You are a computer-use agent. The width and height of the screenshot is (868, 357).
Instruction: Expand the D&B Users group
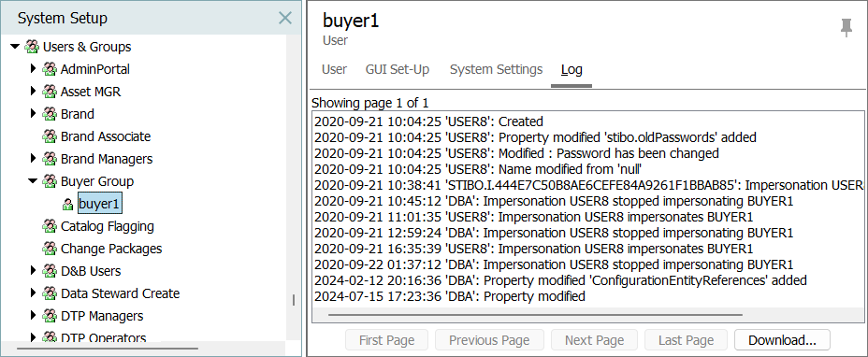pyautogui.click(x=34, y=271)
